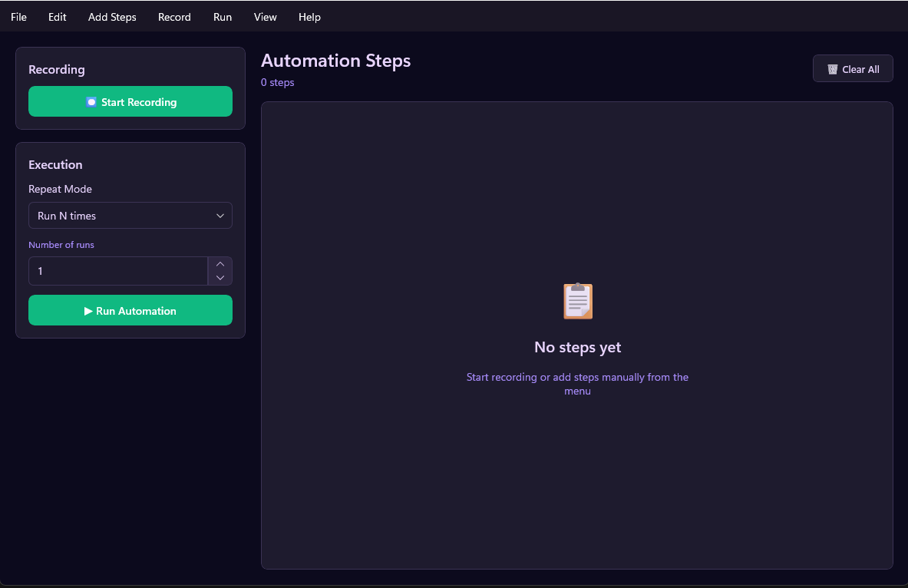Open the View menu

(265, 16)
